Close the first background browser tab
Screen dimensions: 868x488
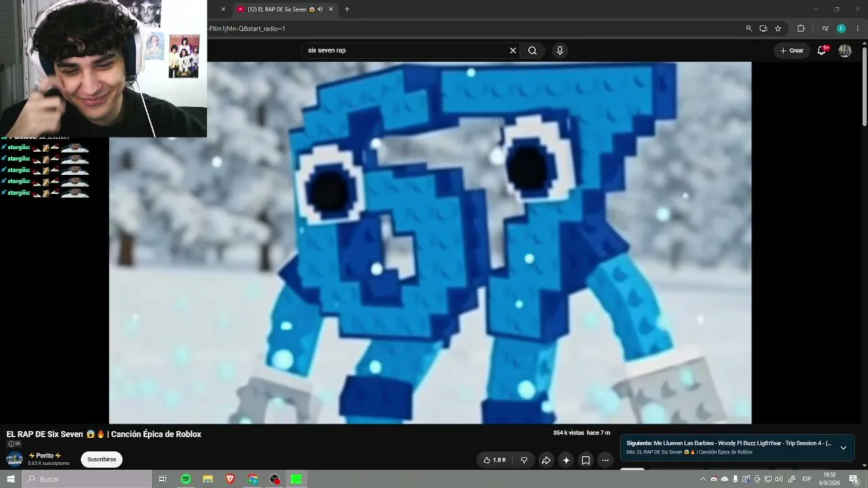[x=223, y=9]
